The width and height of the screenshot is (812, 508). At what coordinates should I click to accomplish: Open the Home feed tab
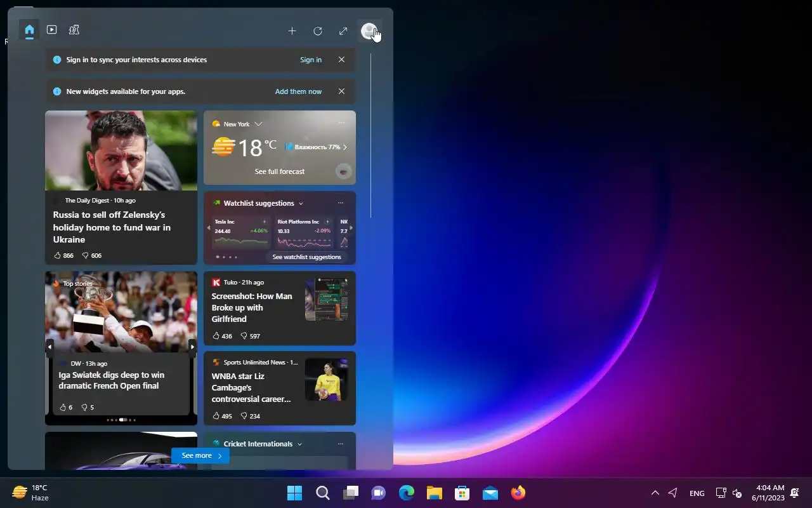coord(29,30)
